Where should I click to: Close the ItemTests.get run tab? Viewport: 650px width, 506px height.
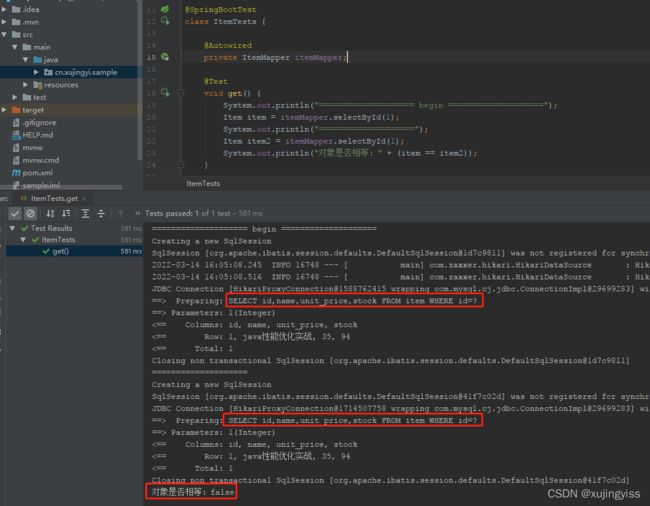click(84, 199)
